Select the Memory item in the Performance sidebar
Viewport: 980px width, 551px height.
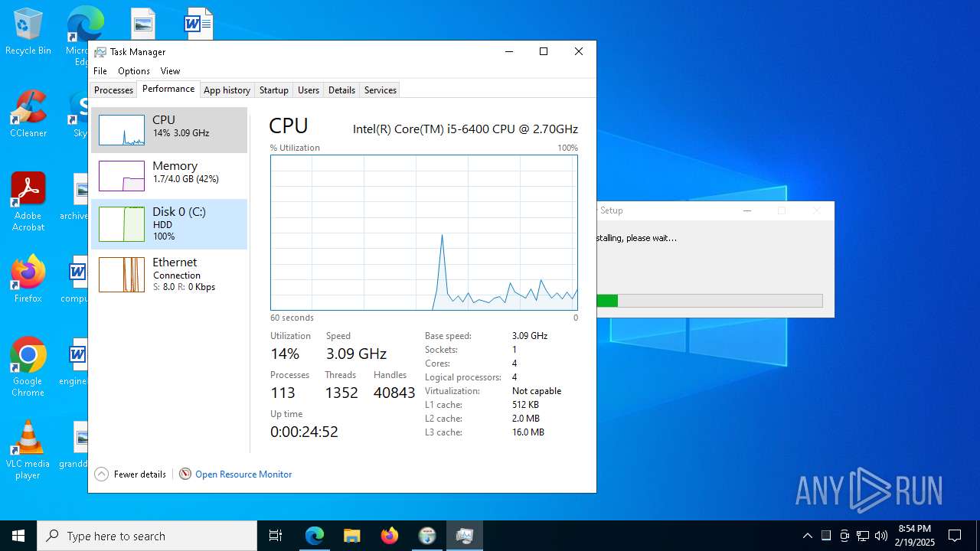tap(169, 175)
